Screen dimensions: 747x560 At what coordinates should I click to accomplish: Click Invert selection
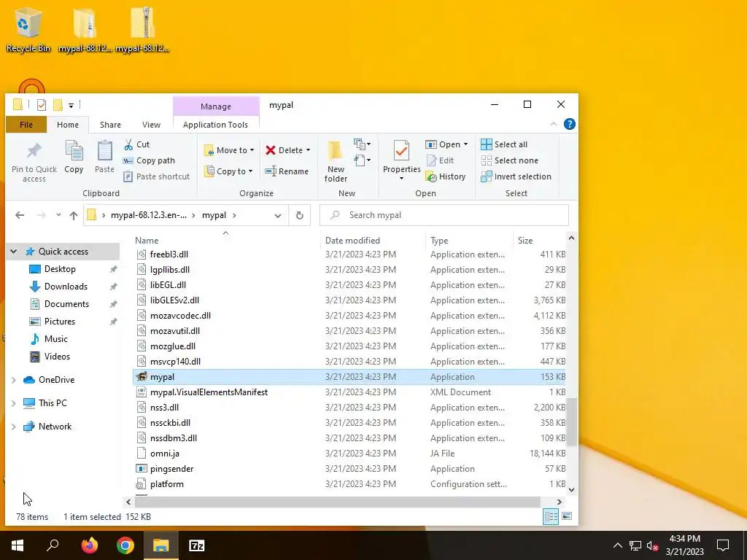(516, 176)
